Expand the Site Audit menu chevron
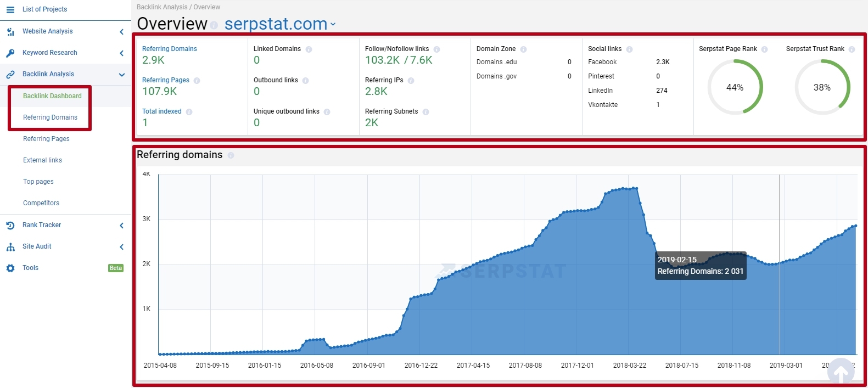This screenshot has height=388, width=868. (121, 247)
